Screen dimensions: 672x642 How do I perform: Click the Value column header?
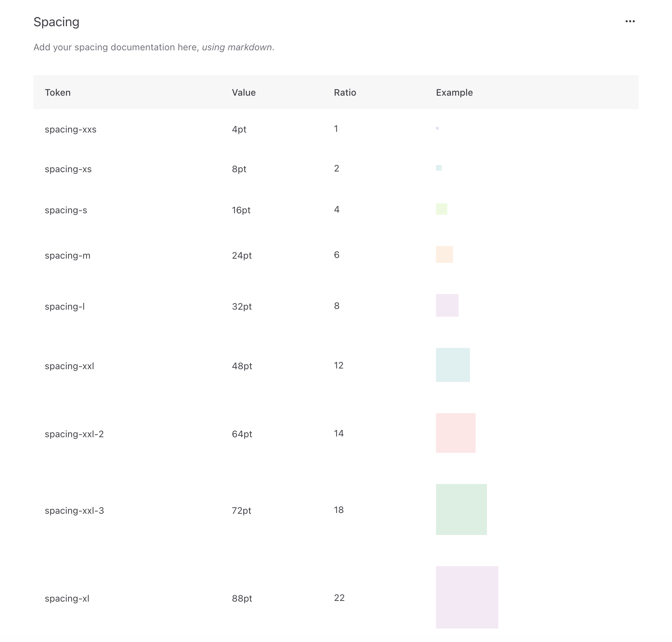point(244,92)
